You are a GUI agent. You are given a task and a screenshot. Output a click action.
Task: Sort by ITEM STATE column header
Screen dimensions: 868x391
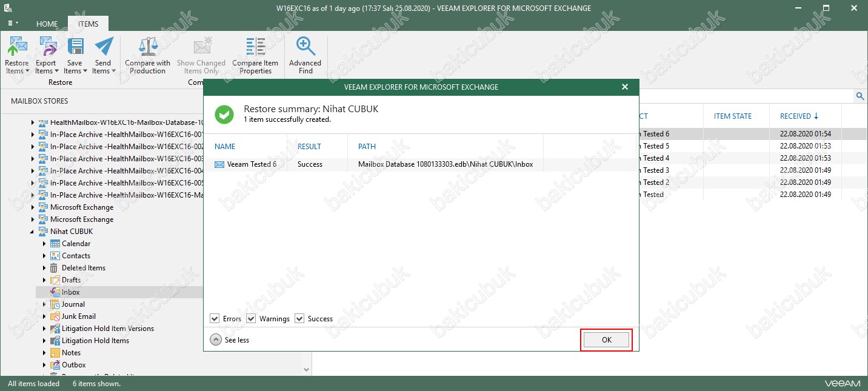pyautogui.click(x=733, y=116)
